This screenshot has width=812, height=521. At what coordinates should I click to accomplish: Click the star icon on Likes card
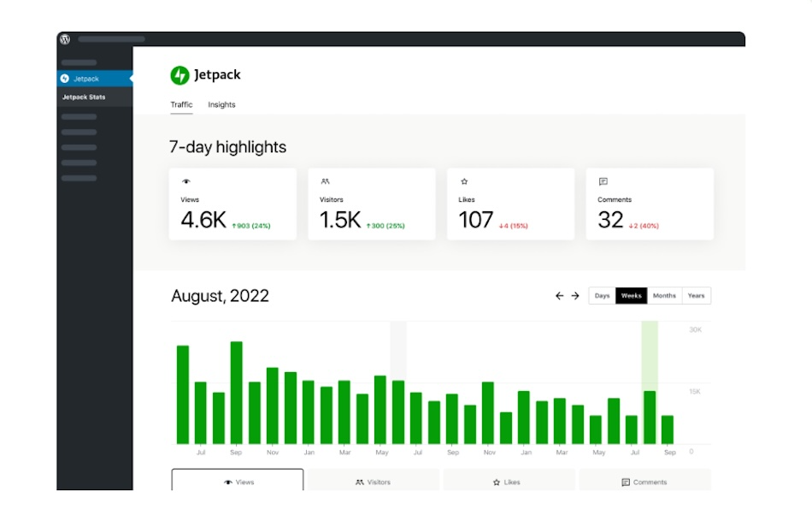[x=464, y=181]
